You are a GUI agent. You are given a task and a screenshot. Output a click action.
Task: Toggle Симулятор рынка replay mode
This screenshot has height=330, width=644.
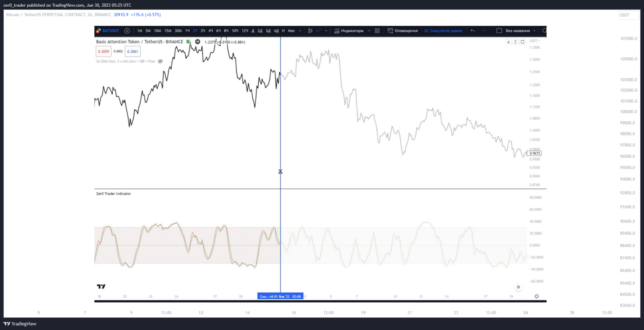(443, 31)
